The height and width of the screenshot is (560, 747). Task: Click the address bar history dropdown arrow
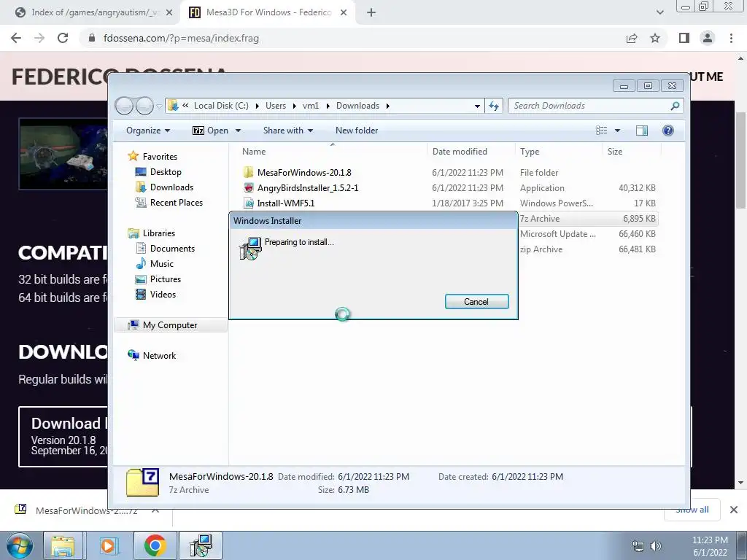pos(477,106)
